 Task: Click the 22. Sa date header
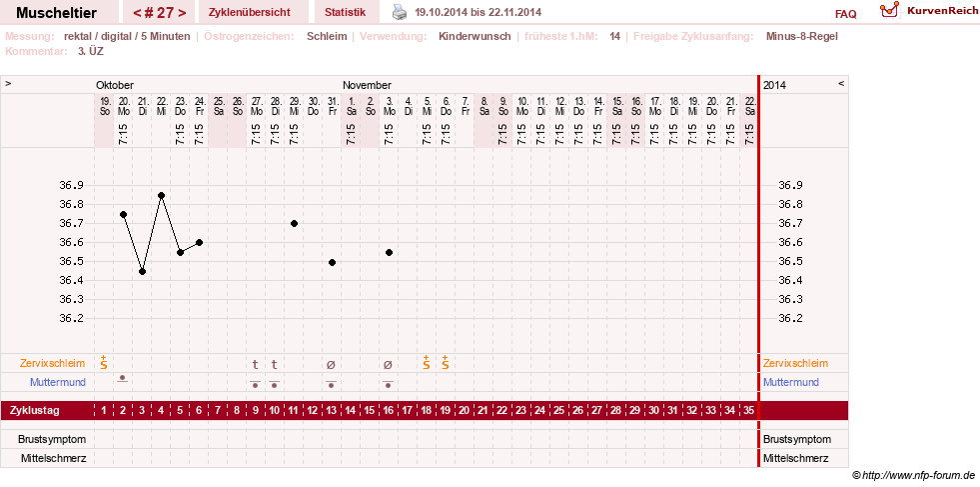pyautogui.click(x=749, y=106)
